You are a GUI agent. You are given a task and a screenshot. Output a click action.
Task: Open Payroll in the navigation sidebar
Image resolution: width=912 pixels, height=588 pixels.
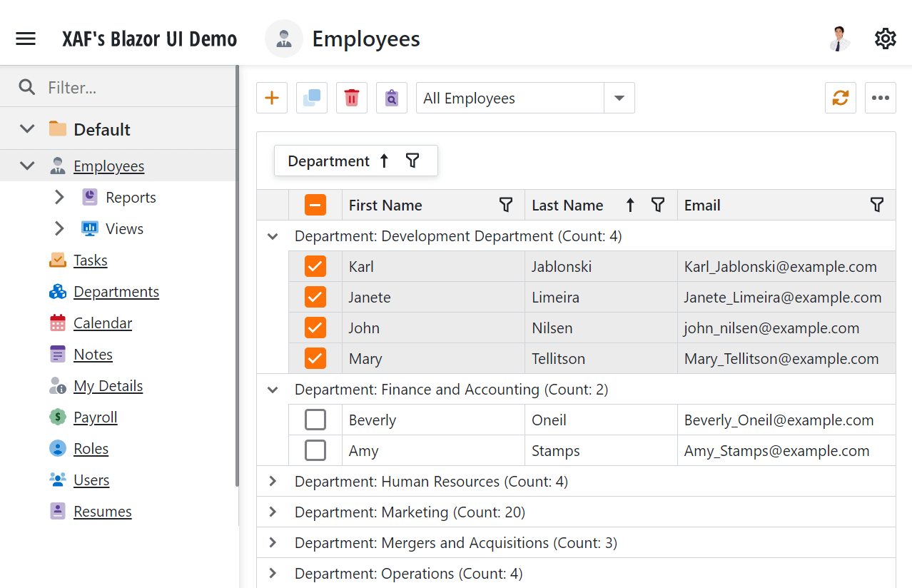pos(95,417)
